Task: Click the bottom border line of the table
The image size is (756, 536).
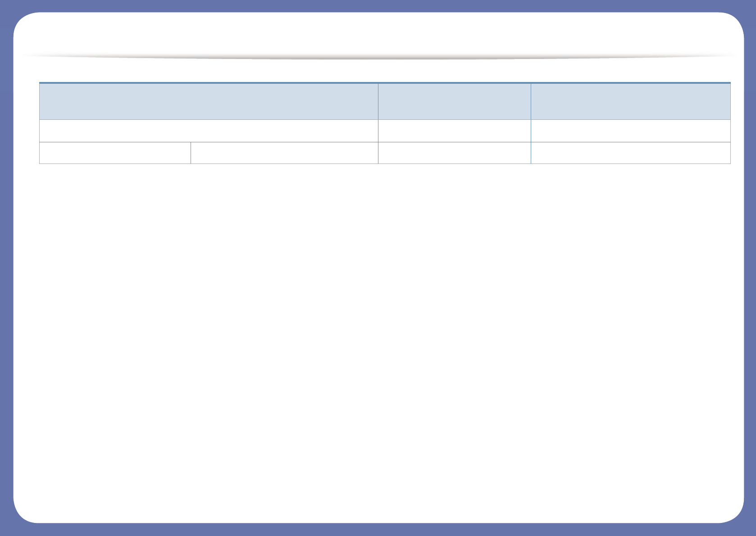Action: (385, 163)
